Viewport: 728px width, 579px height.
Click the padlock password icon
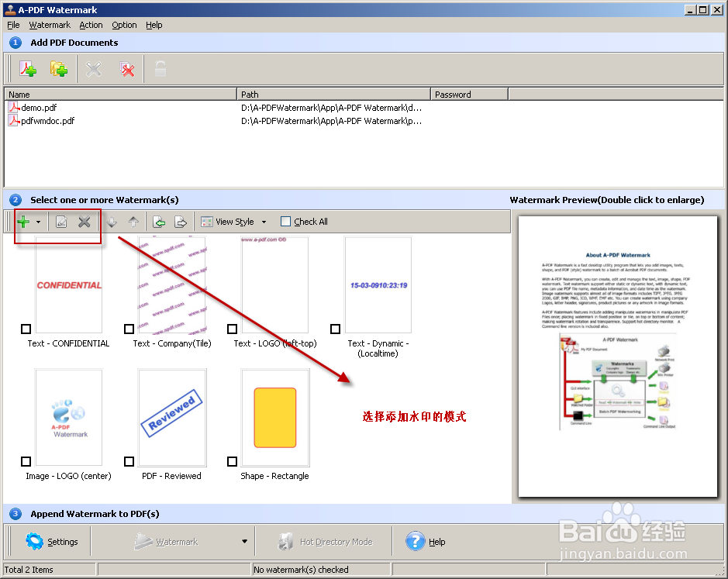(x=160, y=69)
